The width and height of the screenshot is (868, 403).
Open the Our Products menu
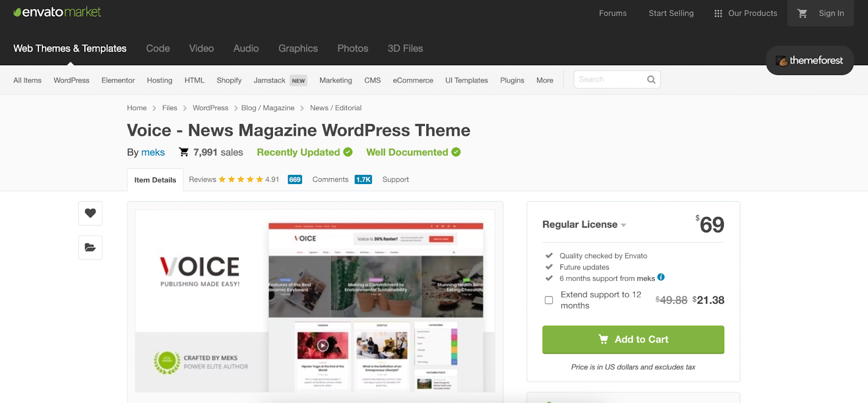746,14
